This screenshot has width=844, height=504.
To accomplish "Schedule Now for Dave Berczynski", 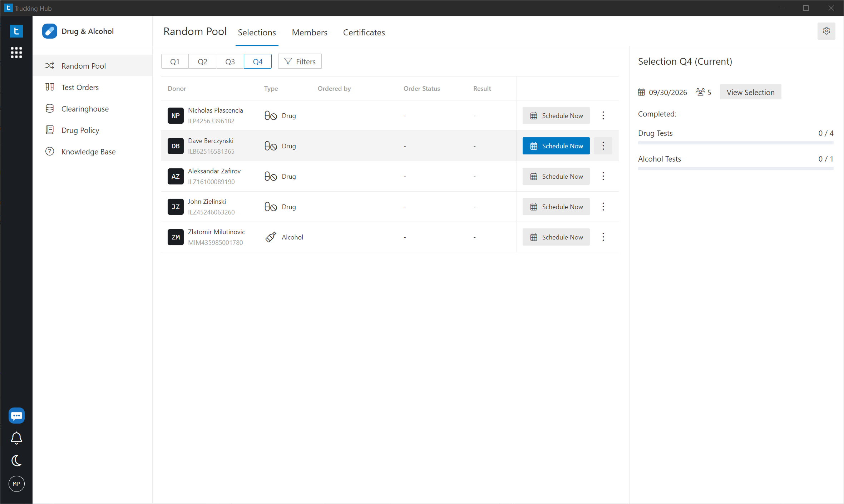I will coord(556,146).
